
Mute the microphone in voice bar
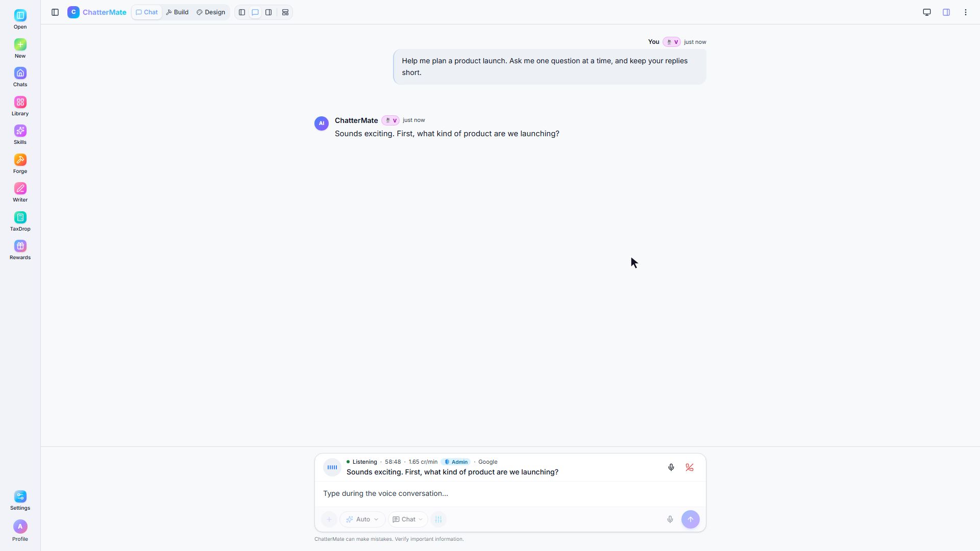(x=671, y=467)
